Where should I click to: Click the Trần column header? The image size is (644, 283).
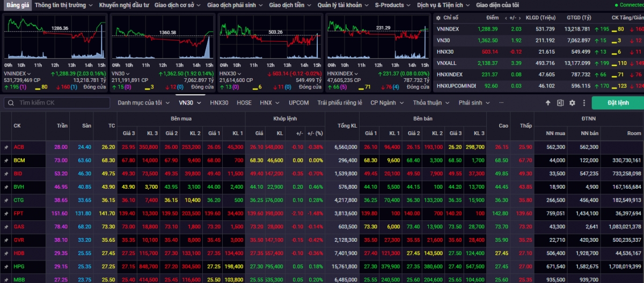click(62, 125)
